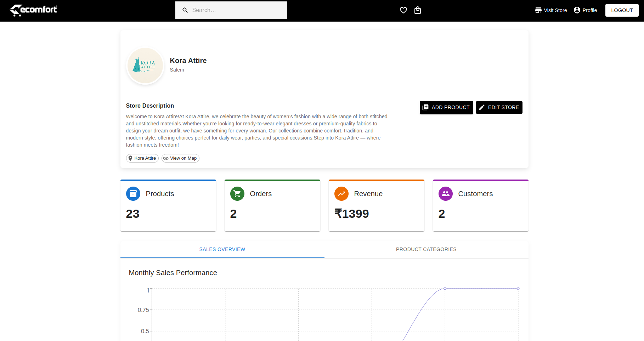Viewport: 644px width, 341px height.
Task: Click the 0.75 y-axis label
Action: point(143,310)
